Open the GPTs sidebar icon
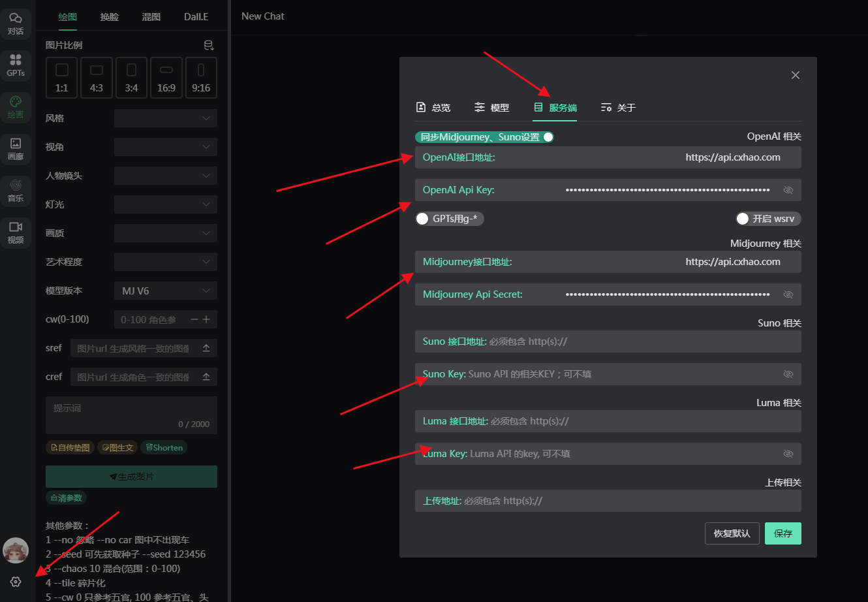868x602 pixels. click(16, 66)
